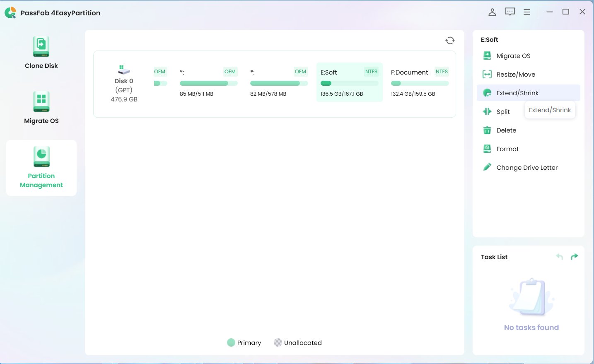
Task: Click the Split partition icon
Action: [487, 111]
